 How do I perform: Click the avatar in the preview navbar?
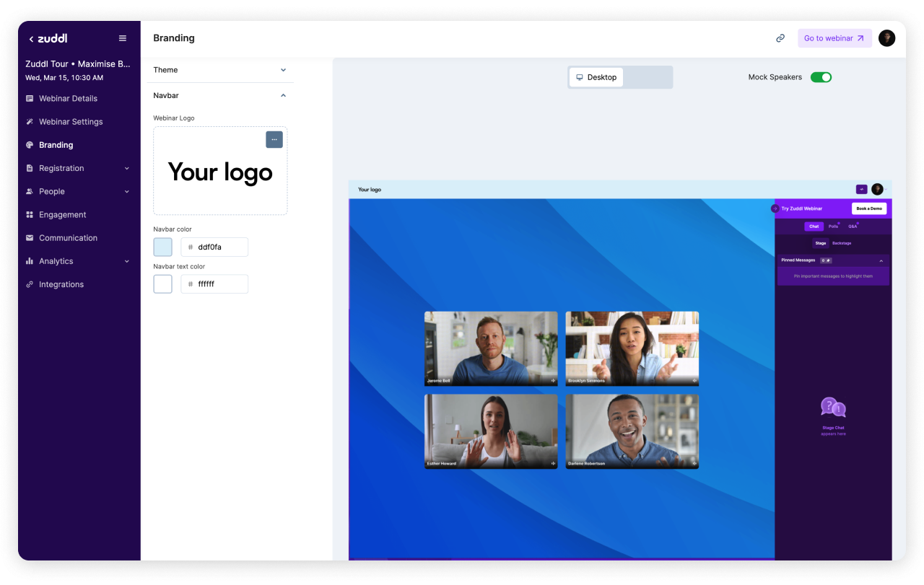877,189
